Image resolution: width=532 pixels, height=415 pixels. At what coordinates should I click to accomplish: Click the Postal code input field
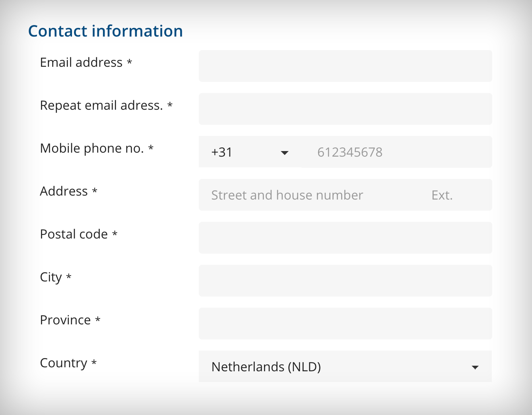(345, 238)
